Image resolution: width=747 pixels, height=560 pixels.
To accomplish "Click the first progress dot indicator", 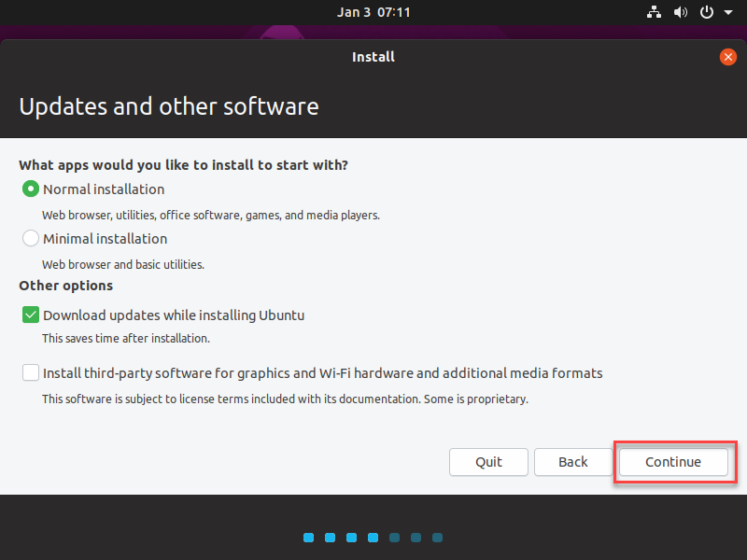I will click(x=309, y=538).
